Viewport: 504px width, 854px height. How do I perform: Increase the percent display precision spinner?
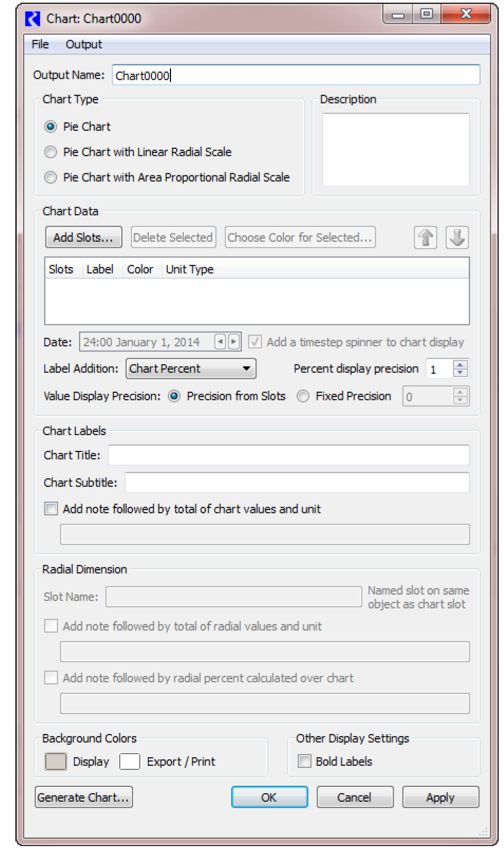[460, 364]
